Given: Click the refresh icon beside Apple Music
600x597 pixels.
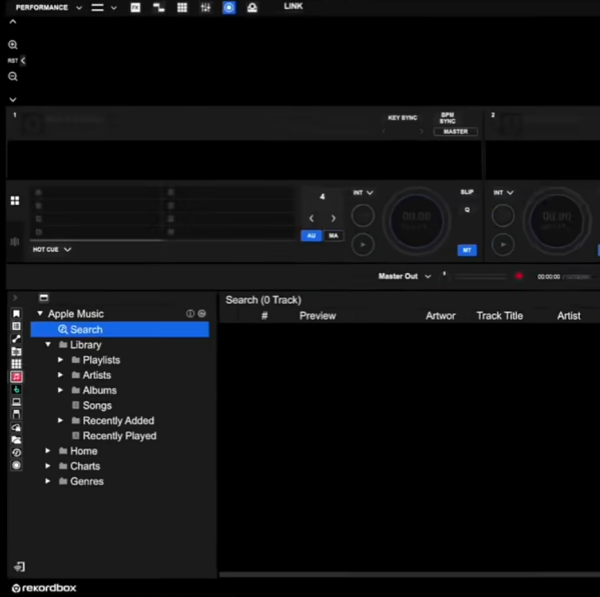Looking at the screenshot, I should click(202, 314).
